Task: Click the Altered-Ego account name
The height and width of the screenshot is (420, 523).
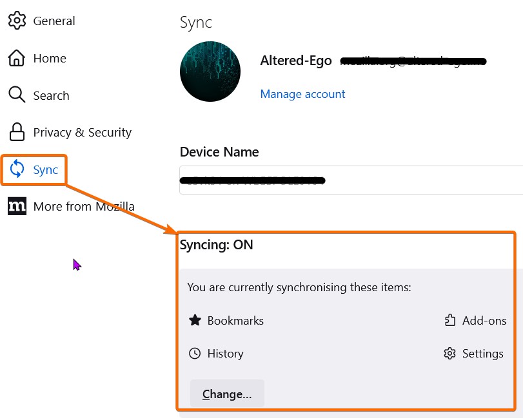Action: click(296, 61)
